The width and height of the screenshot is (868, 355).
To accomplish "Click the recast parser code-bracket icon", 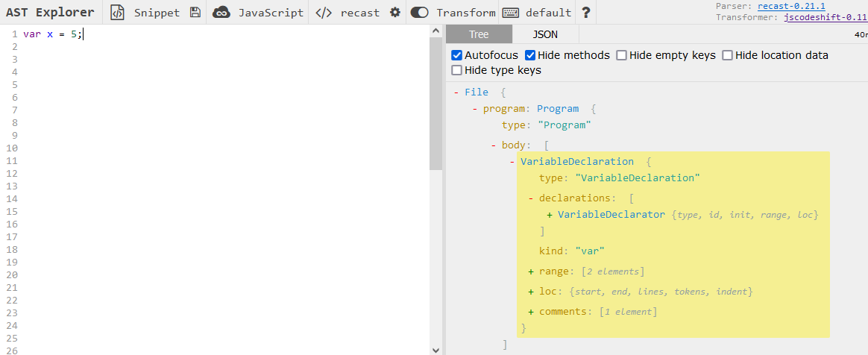I will (324, 12).
